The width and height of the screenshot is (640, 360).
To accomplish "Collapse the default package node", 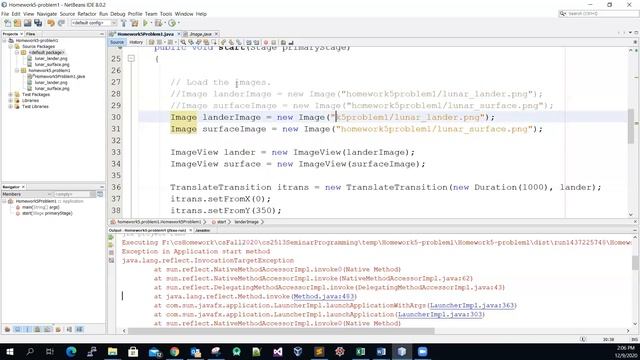I will pyautogui.click(x=17, y=53).
